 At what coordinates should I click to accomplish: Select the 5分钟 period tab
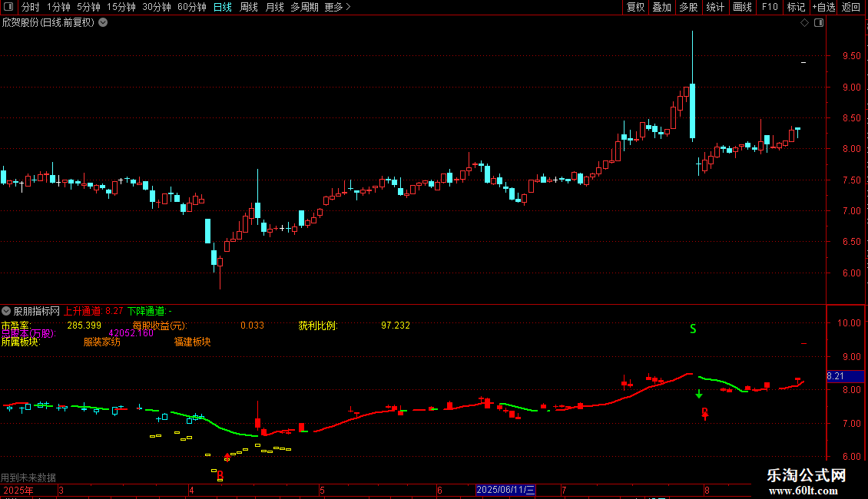(x=88, y=7)
